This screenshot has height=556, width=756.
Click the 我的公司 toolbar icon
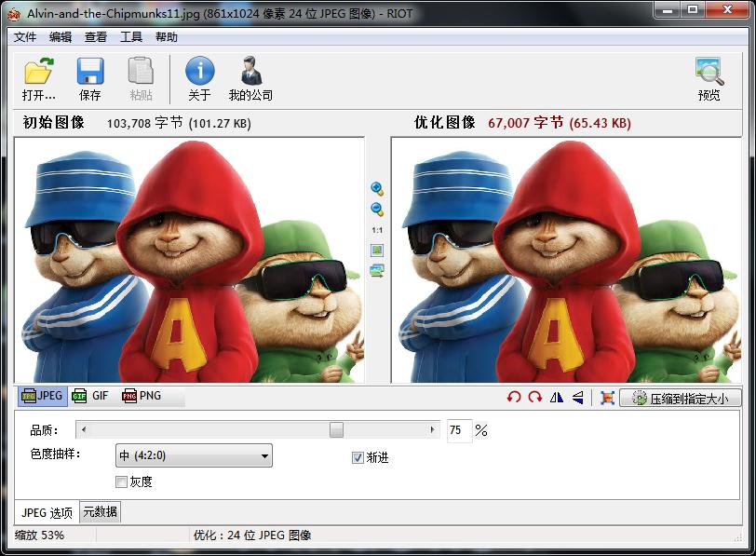[250, 79]
